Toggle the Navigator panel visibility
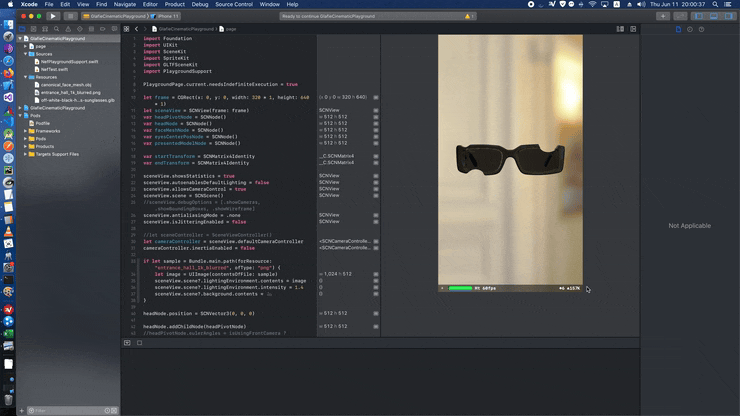 point(697,16)
